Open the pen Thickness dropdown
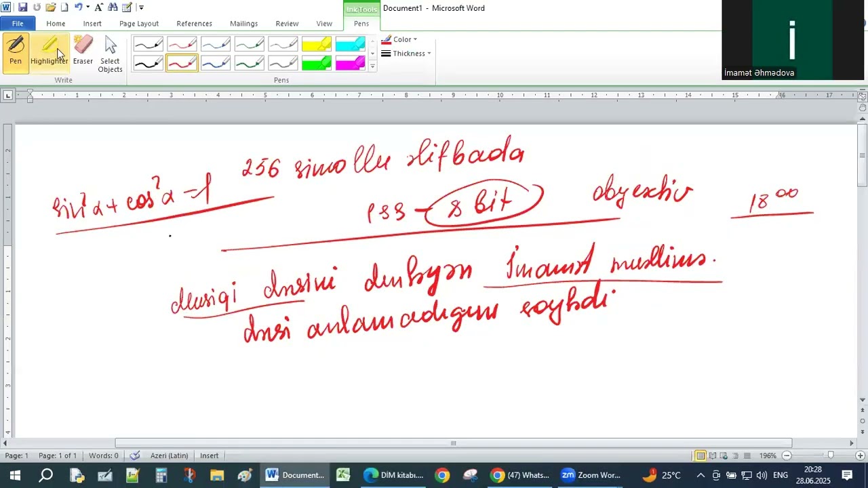Screen dimensions: 868x488 point(406,54)
